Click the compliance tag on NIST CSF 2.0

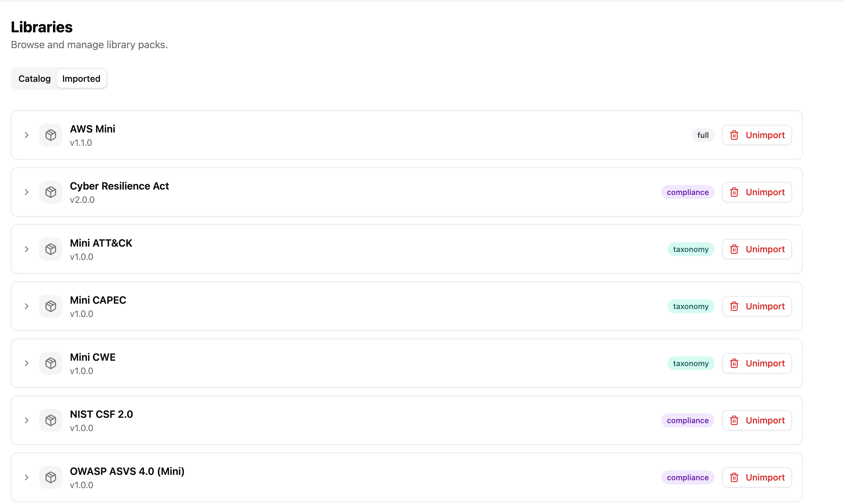tap(687, 420)
